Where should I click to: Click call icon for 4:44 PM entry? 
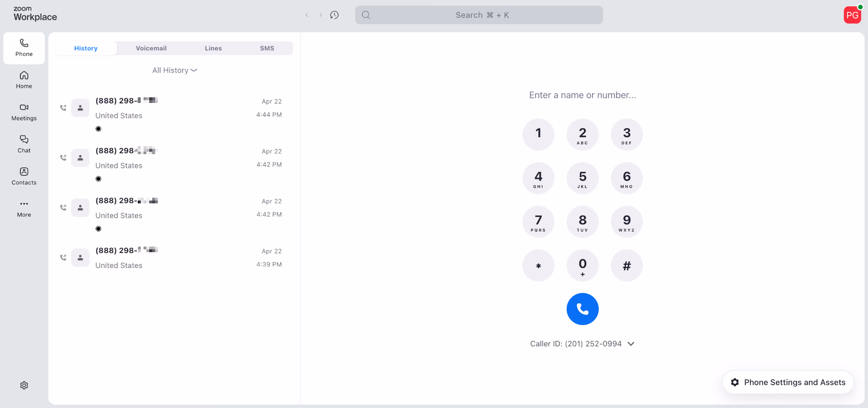pos(63,108)
